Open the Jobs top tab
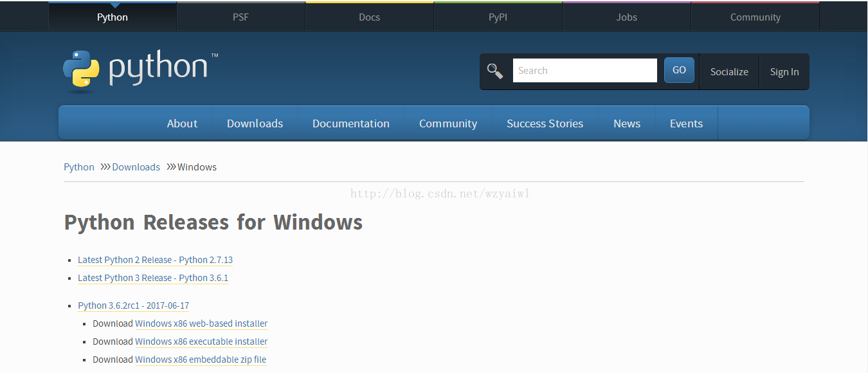 click(x=626, y=17)
